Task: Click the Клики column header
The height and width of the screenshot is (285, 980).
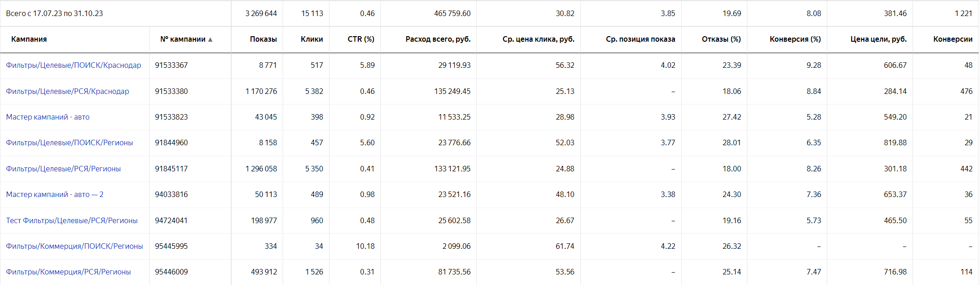Action: (x=312, y=39)
